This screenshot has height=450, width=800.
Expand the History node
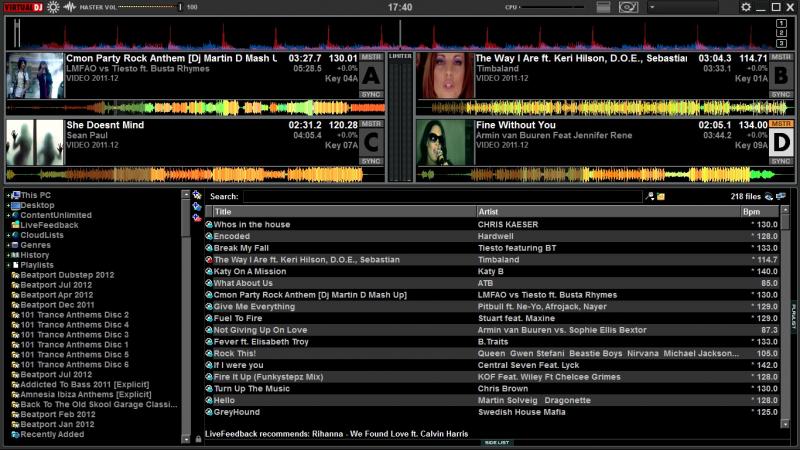coord(8,255)
